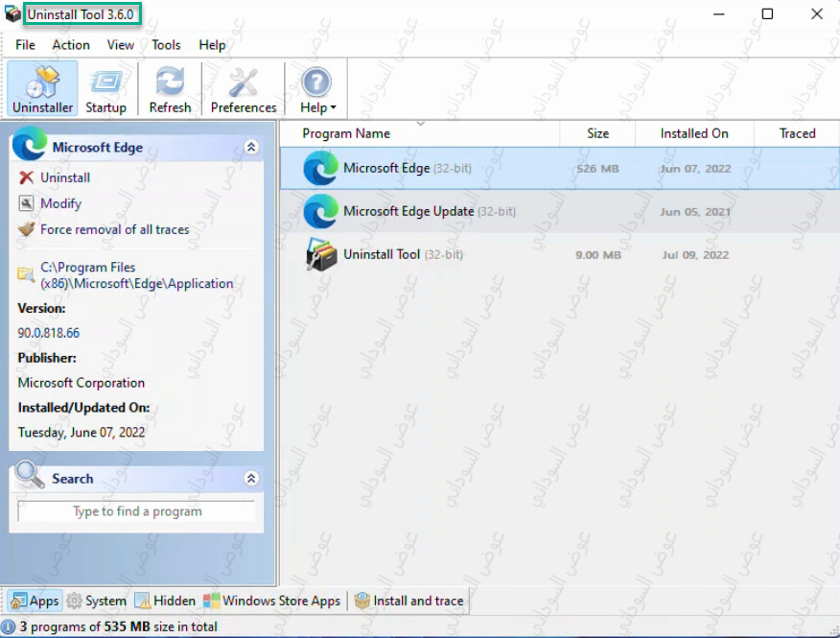The width and height of the screenshot is (840, 638).
Task: Click the Jun 05, 2021 date cell
Action: pos(695,212)
